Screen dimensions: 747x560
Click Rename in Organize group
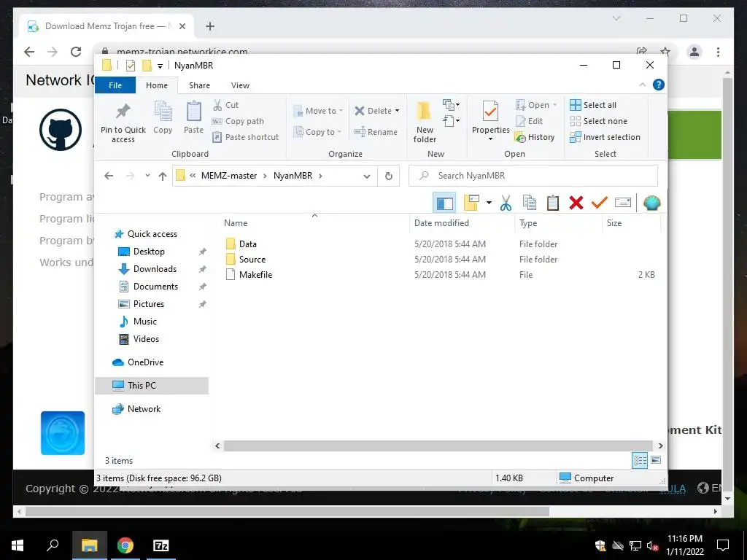coord(376,132)
